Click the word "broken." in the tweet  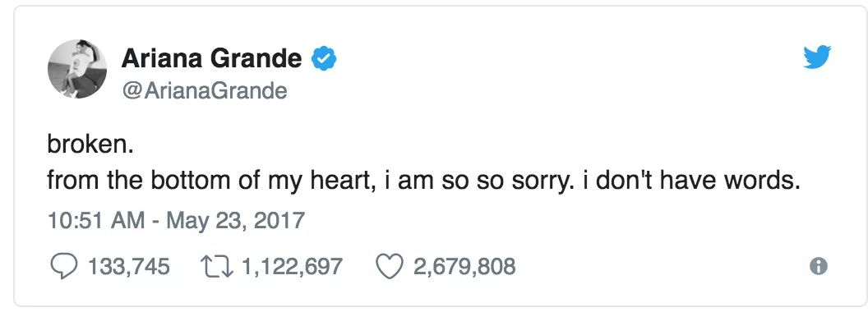tap(90, 145)
